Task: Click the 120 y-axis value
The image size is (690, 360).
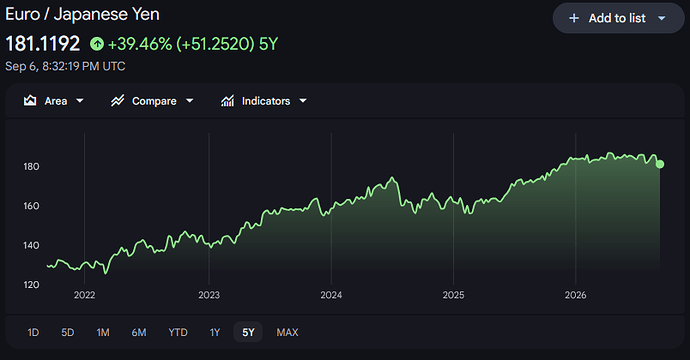Action: click(x=31, y=285)
